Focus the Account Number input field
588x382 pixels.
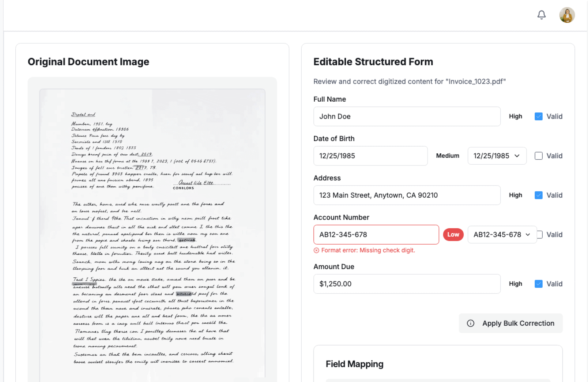pyautogui.click(x=376, y=234)
